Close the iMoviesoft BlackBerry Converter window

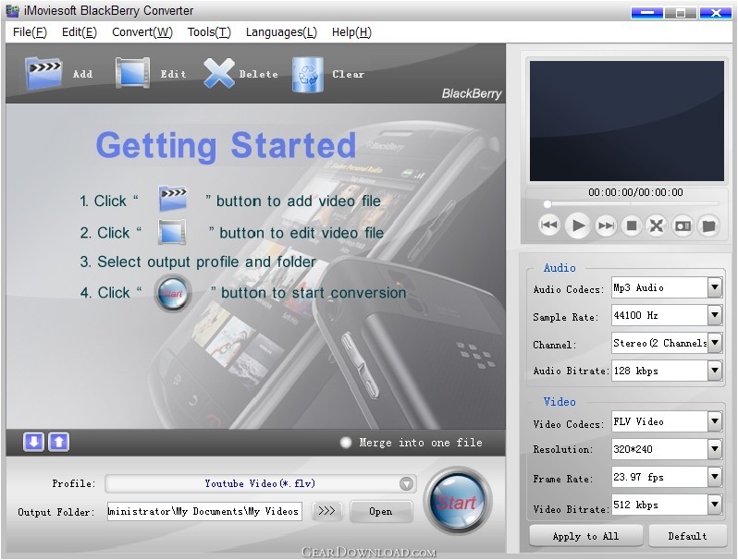716,13
